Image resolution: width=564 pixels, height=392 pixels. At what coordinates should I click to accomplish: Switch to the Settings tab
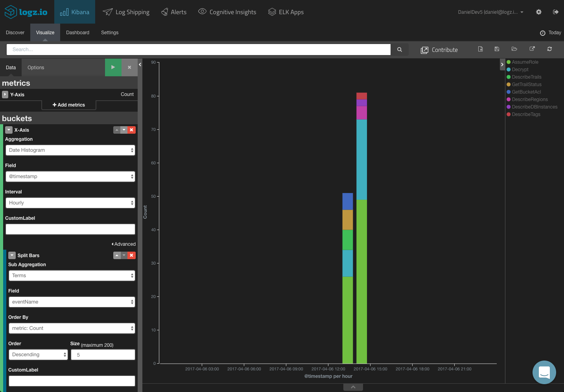110,33
